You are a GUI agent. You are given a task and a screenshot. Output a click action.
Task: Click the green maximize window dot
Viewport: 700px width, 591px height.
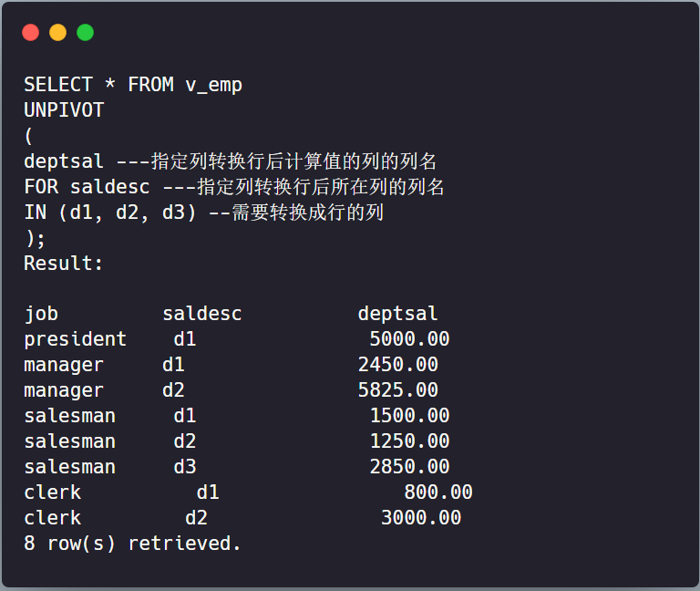pyautogui.click(x=86, y=33)
